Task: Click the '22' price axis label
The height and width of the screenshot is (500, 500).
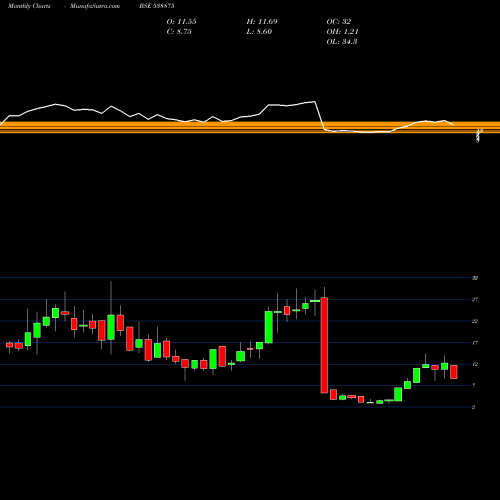Action: pyautogui.click(x=475, y=321)
